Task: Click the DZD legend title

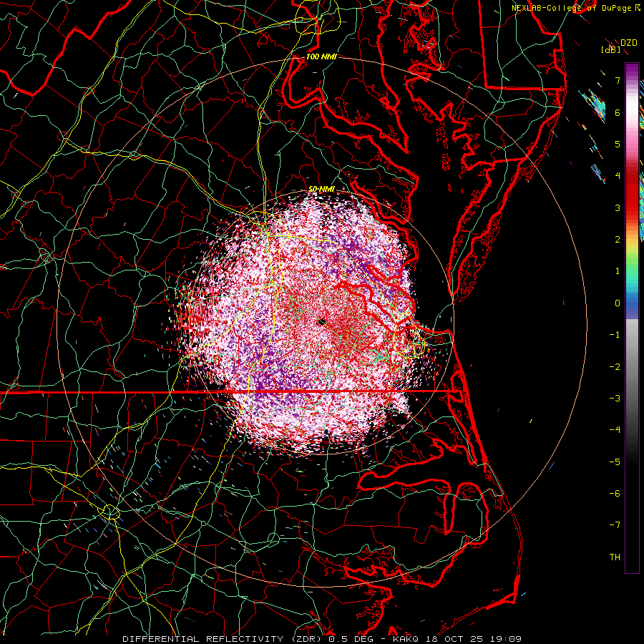Action: point(628,43)
